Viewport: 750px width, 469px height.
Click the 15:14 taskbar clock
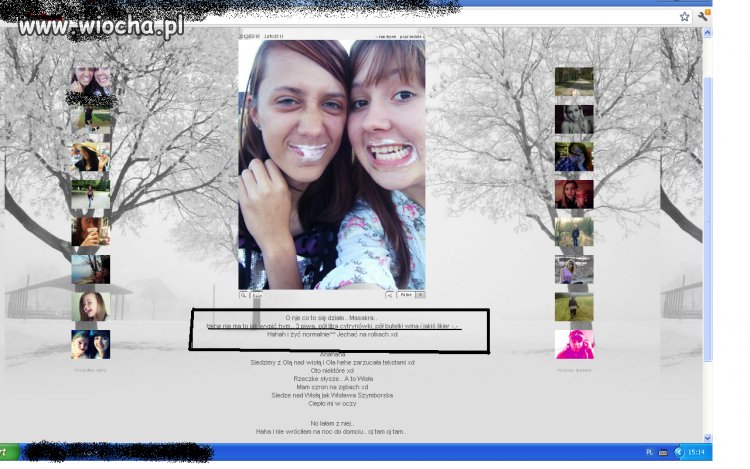coord(696,452)
